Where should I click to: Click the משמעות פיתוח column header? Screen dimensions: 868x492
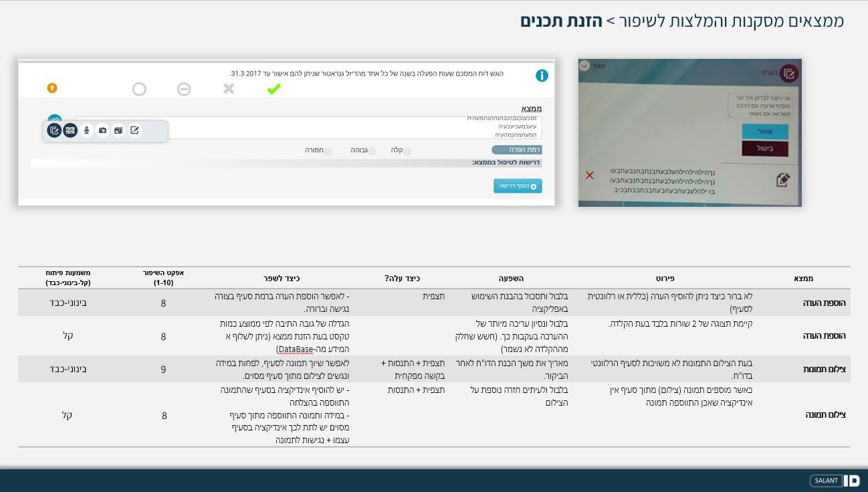point(68,278)
